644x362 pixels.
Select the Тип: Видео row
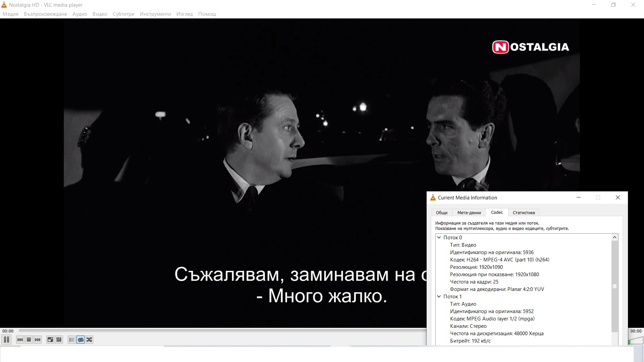tap(463, 245)
